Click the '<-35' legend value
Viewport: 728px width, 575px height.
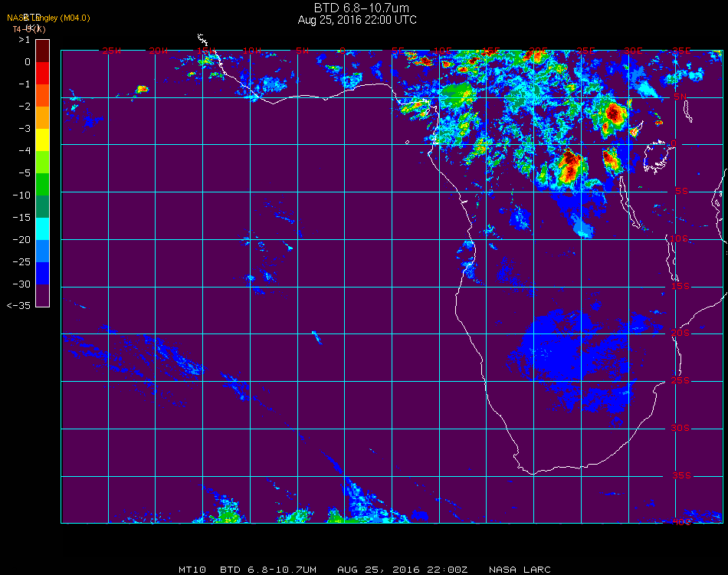tap(19, 306)
